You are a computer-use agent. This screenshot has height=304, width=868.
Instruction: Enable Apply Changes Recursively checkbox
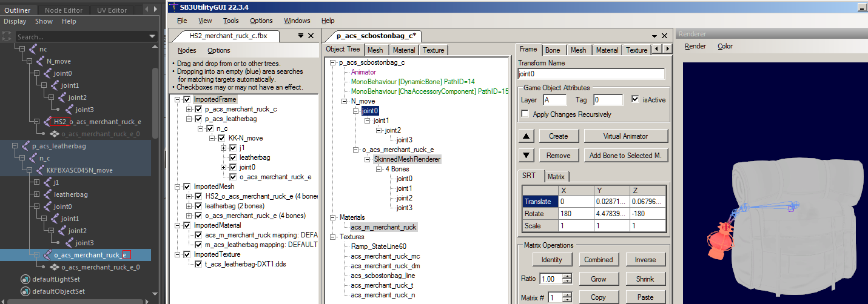(525, 114)
